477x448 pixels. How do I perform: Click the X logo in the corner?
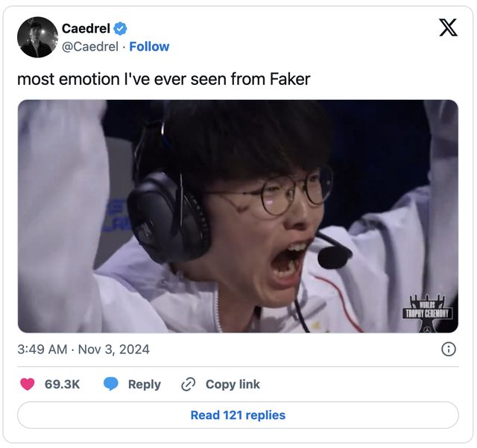pyautogui.click(x=448, y=28)
